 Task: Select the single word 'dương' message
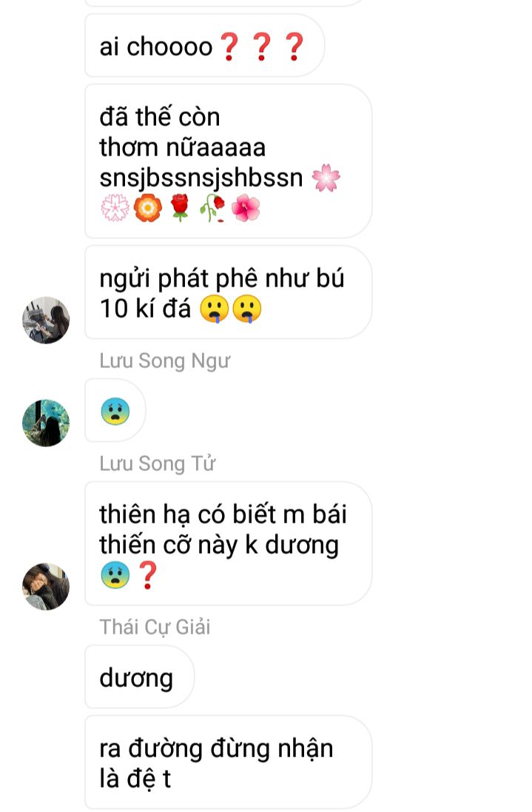point(139,677)
